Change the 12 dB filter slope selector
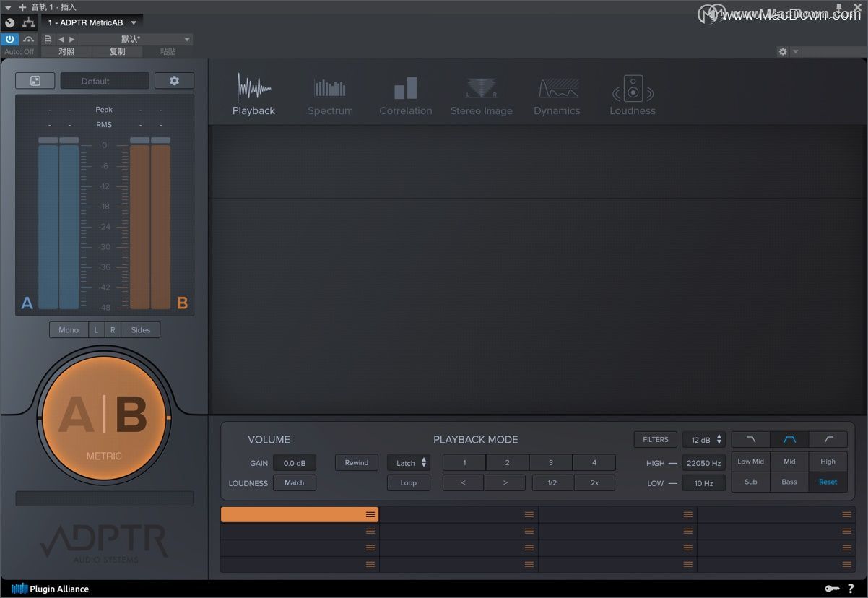 point(704,439)
